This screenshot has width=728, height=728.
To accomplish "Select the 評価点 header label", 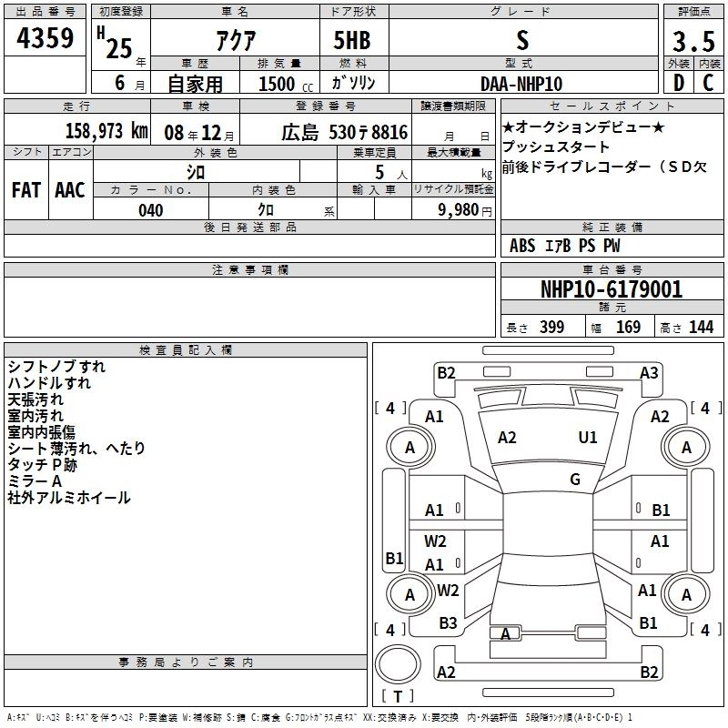I will (693, 12).
